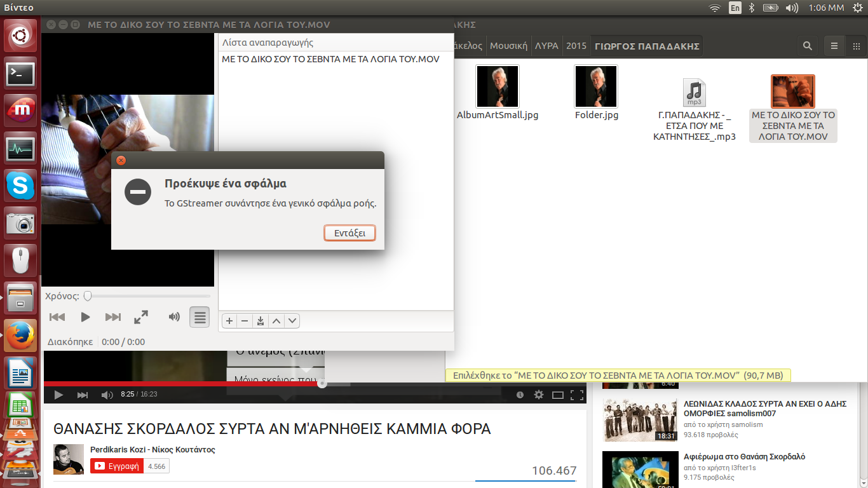
Task: Skip to next track in player
Action: click(113, 317)
